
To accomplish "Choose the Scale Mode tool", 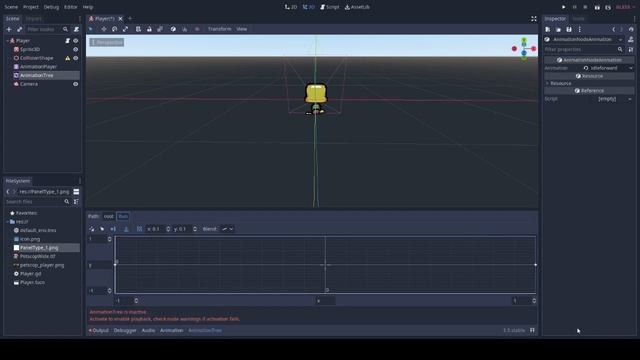I will click(x=125, y=29).
